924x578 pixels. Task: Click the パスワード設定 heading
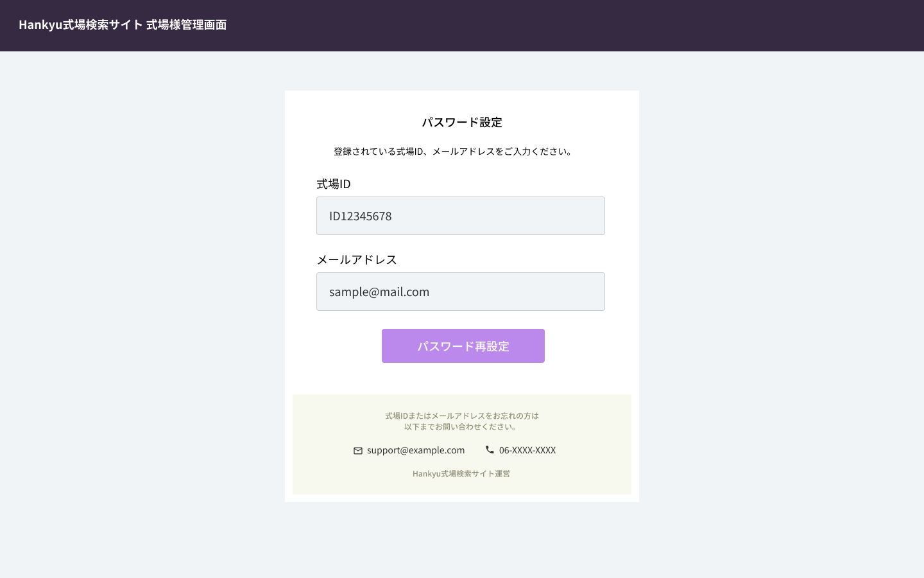coord(461,122)
